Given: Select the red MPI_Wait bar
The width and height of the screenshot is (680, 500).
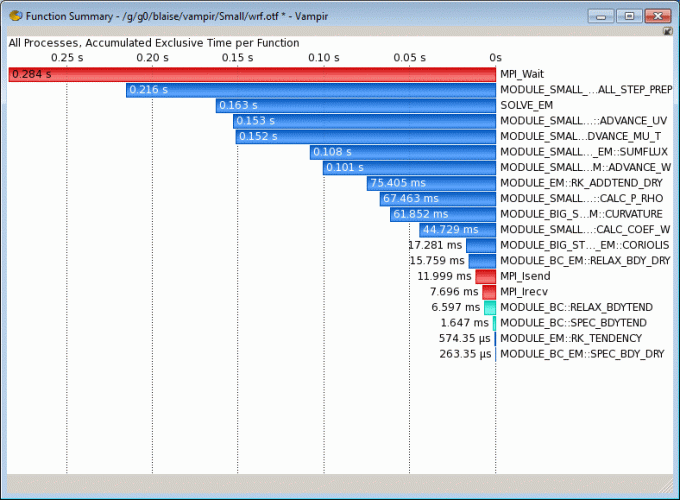Looking at the screenshot, I should pos(252,74).
